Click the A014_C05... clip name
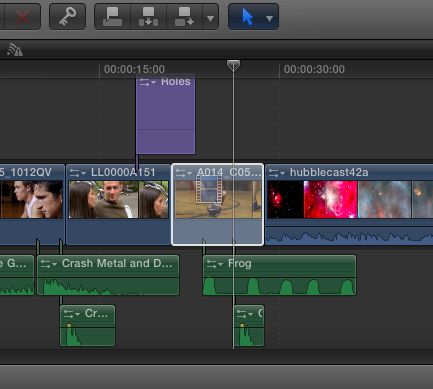 click(x=229, y=172)
